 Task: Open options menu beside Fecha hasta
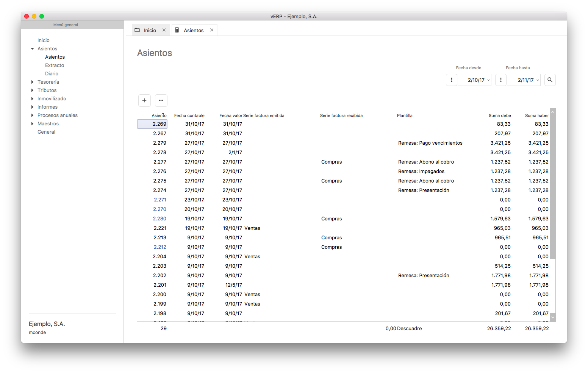500,80
